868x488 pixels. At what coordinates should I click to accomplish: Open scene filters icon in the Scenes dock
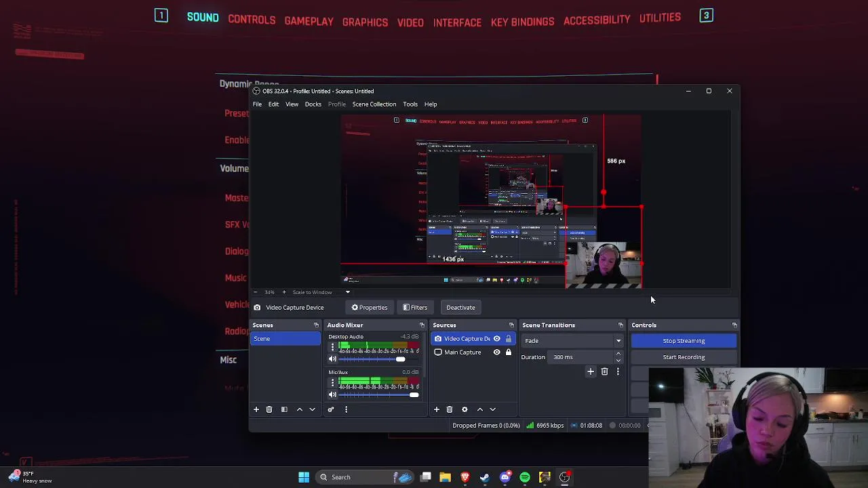coord(284,409)
